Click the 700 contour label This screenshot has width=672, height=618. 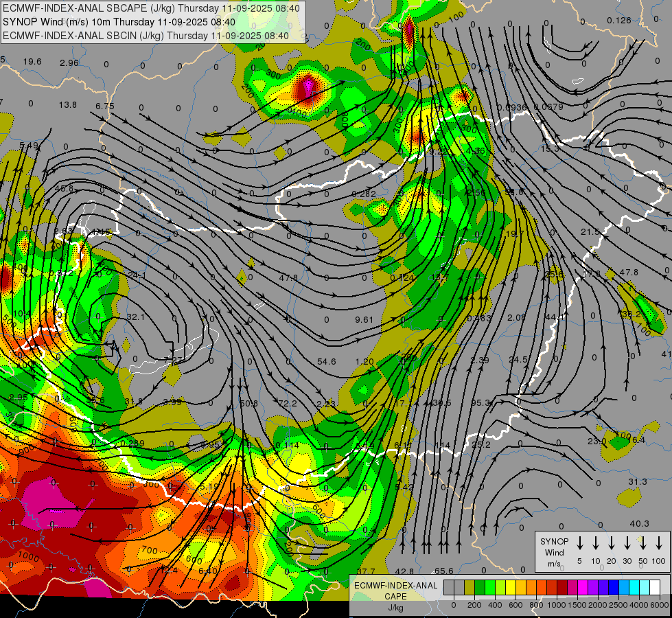coord(150,550)
